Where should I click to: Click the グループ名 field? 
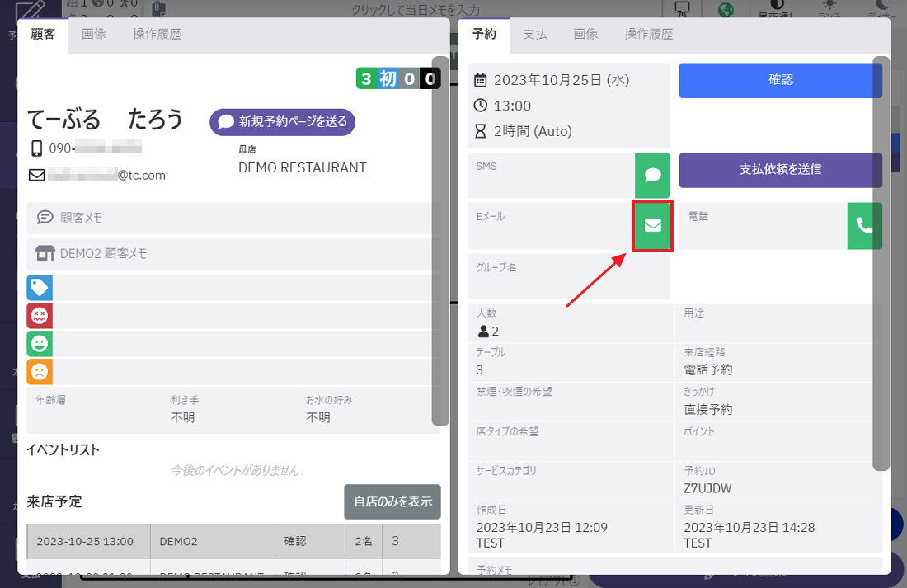568,277
